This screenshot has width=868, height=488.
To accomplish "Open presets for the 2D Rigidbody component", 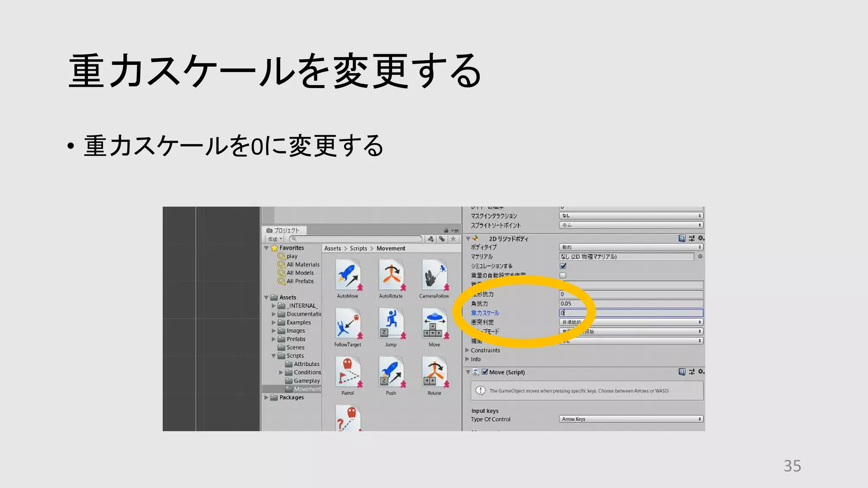I will coord(692,238).
